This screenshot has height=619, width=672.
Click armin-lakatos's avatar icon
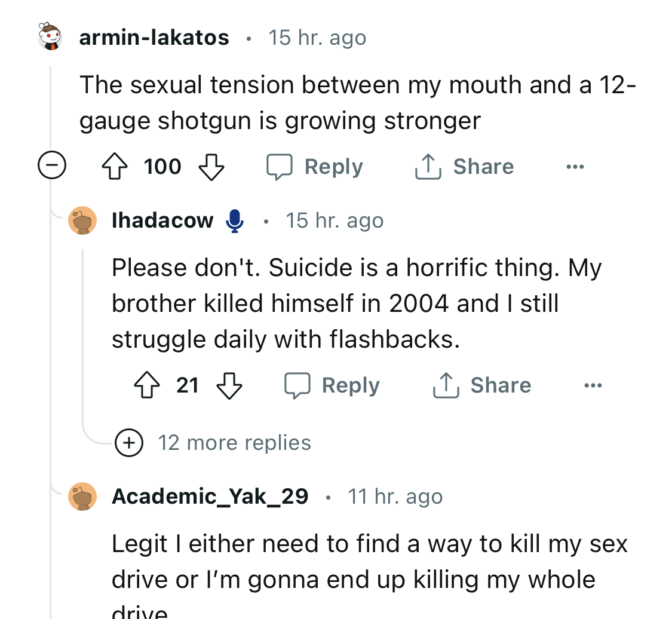50,36
